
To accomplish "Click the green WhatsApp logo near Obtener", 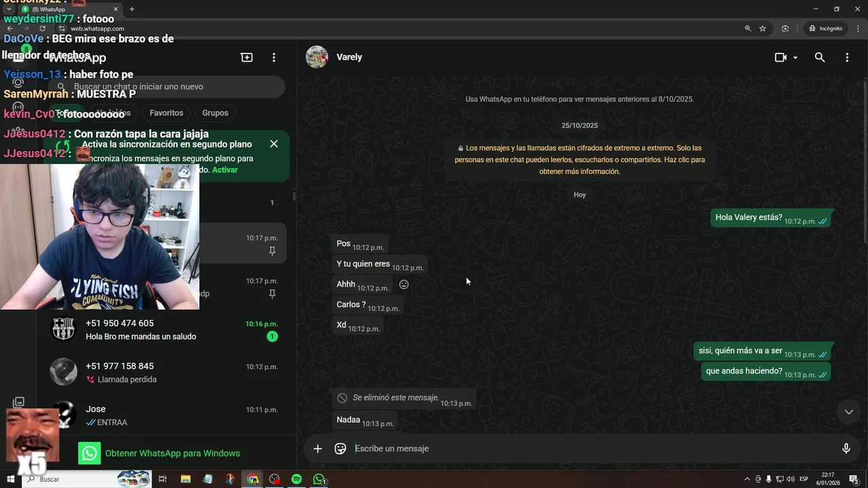I will click(90, 453).
